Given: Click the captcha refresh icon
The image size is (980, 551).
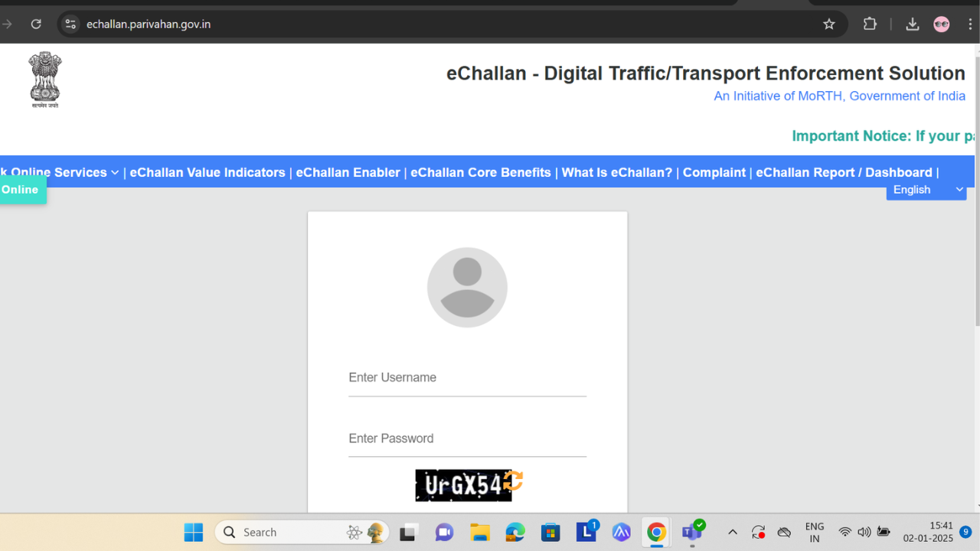Looking at the screenshot, I should 514,482.
